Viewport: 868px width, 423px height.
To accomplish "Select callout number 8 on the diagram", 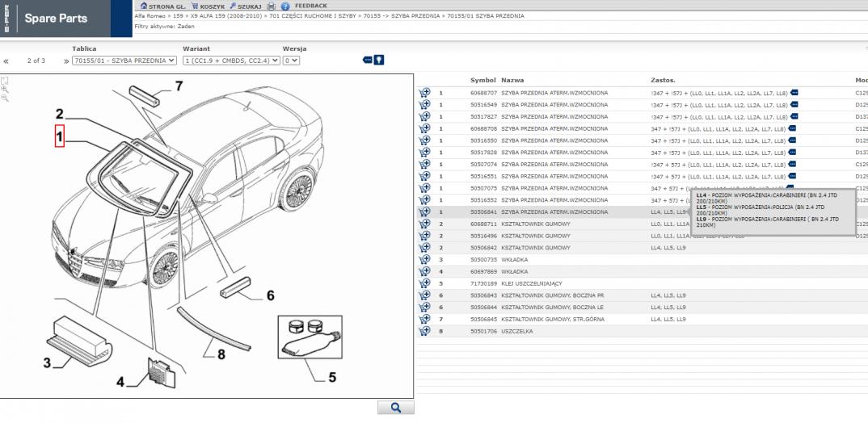I will click(x=221, y=354).
